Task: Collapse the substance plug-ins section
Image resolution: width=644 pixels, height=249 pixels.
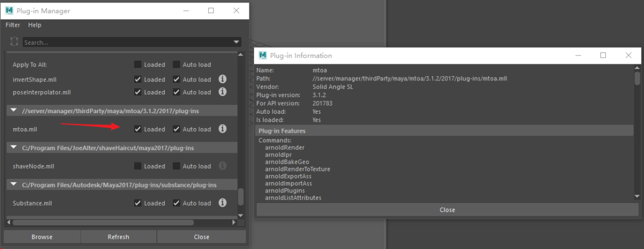Action: click(14, 185)
